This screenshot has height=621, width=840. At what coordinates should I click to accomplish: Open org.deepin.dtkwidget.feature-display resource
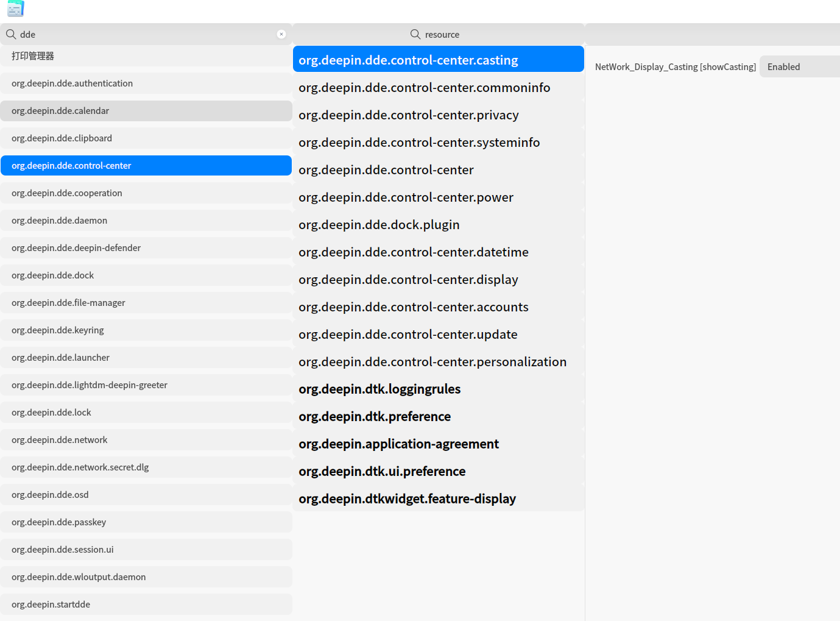(x=439, y=499)
